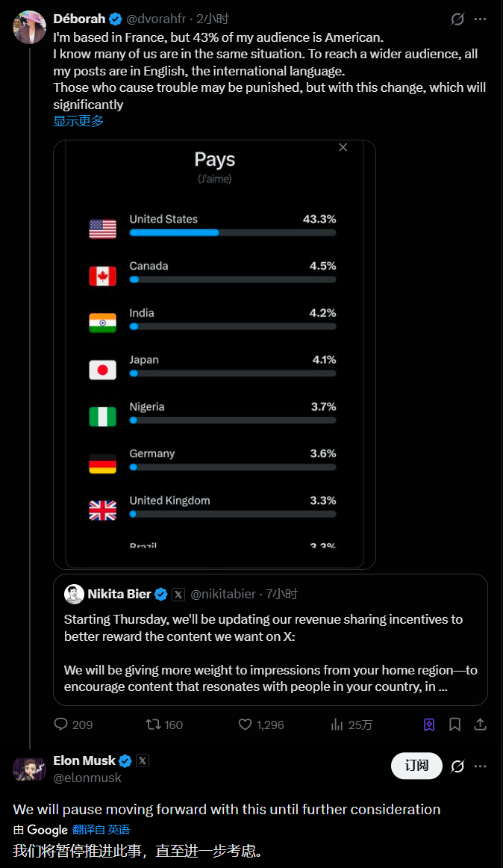Expand post text via 显示更多

point(78,121)
